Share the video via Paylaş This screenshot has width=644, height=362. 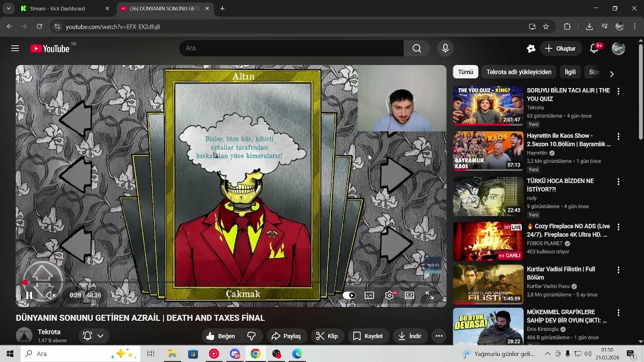click(x=286, y=336)
